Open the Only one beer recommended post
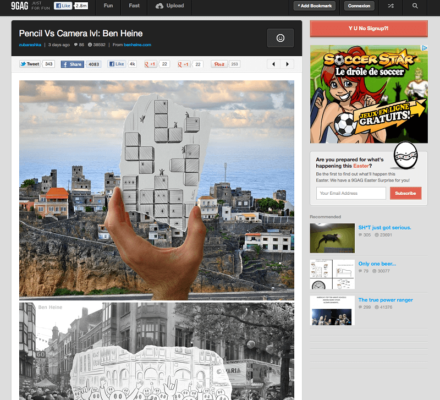The height and width of the screenshot is (400, 440). click(x=377, y=264)
